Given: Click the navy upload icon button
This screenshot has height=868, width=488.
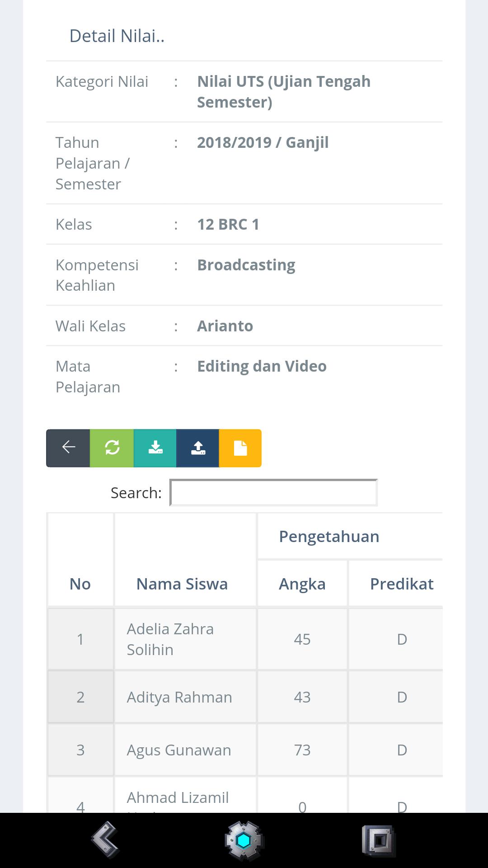Looking at the screenshot, I should [198, 448].
